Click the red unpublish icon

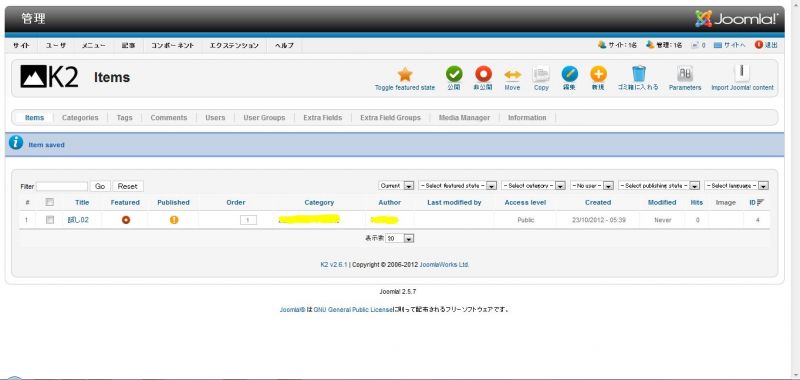pyautogui.click(x=483, y=74)
